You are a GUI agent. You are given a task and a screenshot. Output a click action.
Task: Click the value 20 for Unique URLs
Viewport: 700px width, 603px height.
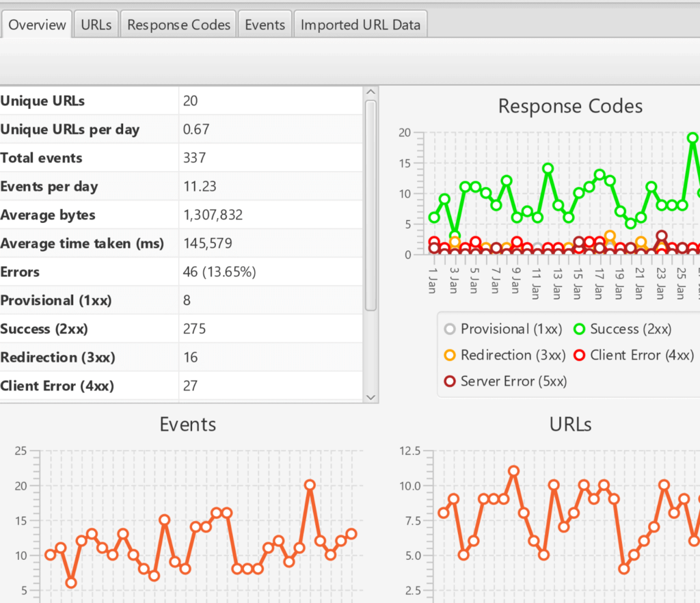pos(190,101)
